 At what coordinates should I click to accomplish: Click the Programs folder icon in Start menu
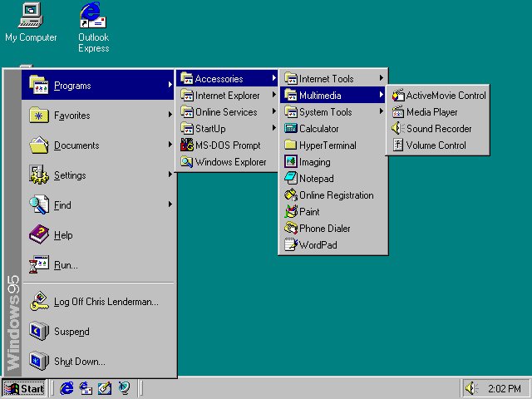(x=39, y=85)
